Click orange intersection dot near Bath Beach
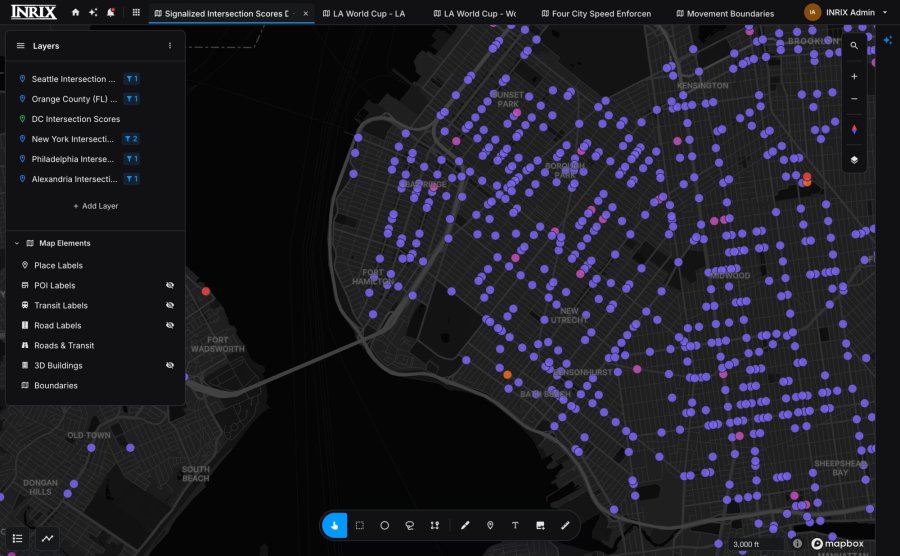Viewport: 900px width, 556px height. (507, 375)
